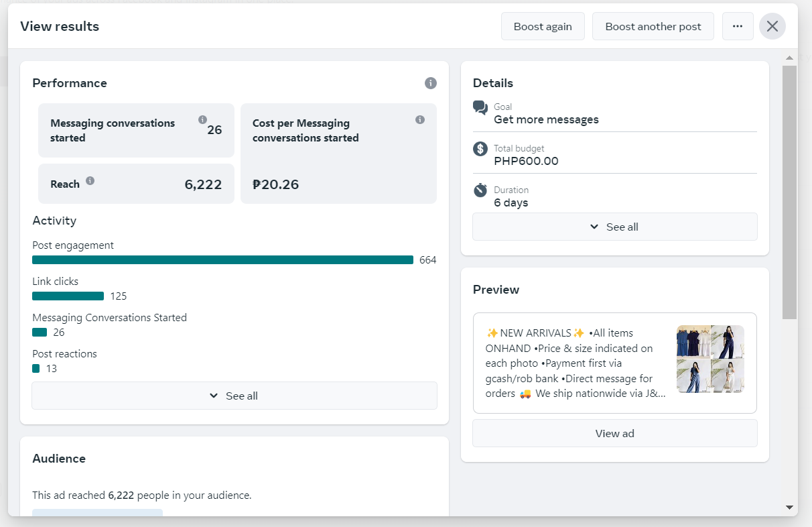Click the ad preview photo thumbnail
Image resolution: width=812 pixels, height=527 pixels.
[x=710, y=359]
